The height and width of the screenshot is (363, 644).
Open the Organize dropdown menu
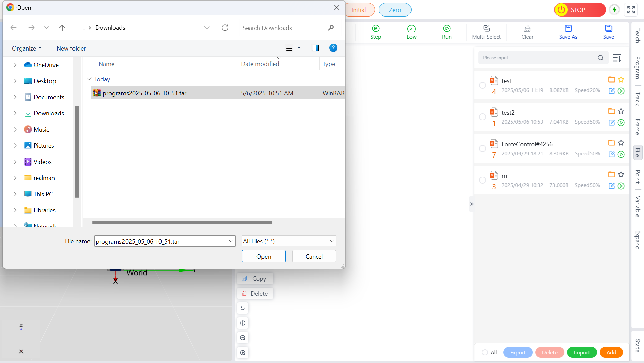click(27, 48)
